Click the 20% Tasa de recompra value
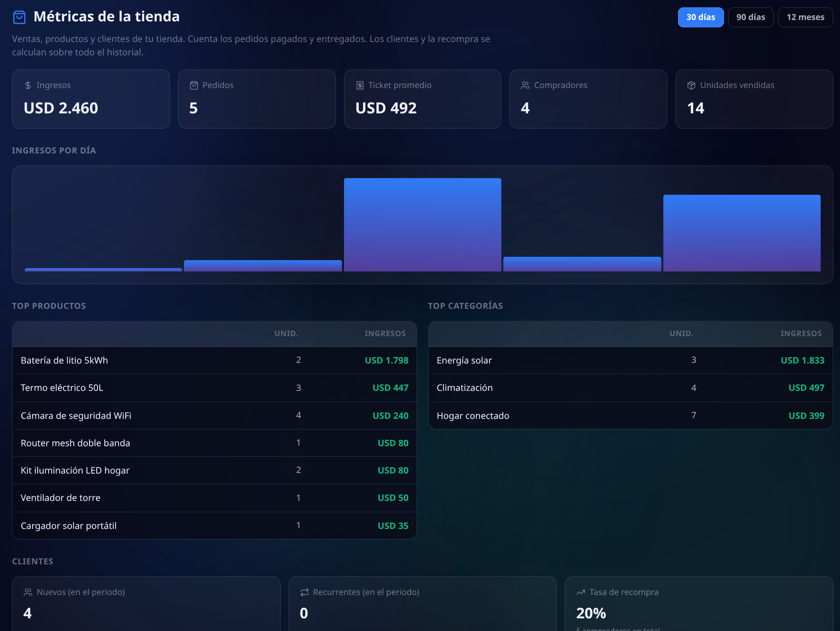Viewport: 840px width, 631px height. point(591,613)
